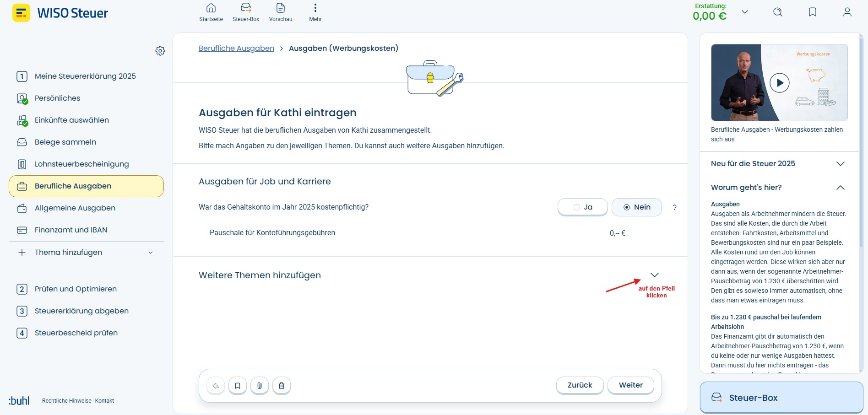This screenshot has width=868, height=415.
Task: Select Berufliche Ausgaben in sidebar
Action: pyautogui.click(x=86, y=186)
